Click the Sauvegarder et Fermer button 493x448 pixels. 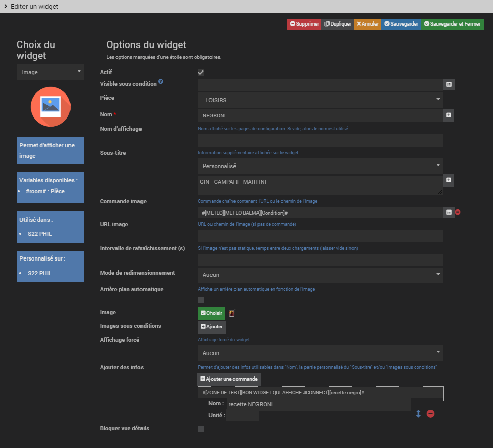tap(452, 24)
